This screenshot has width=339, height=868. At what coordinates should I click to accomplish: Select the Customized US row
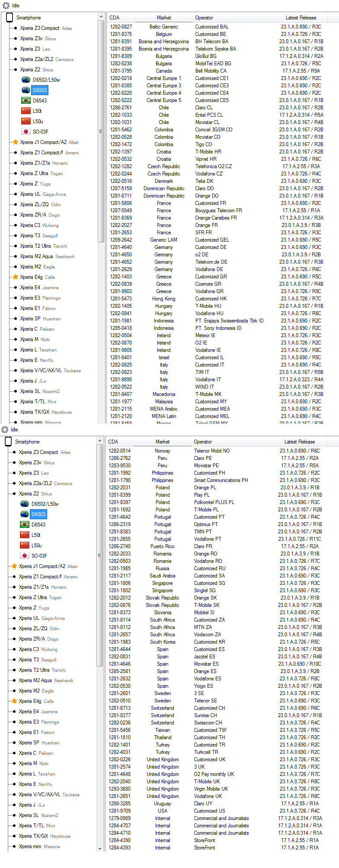222,811
